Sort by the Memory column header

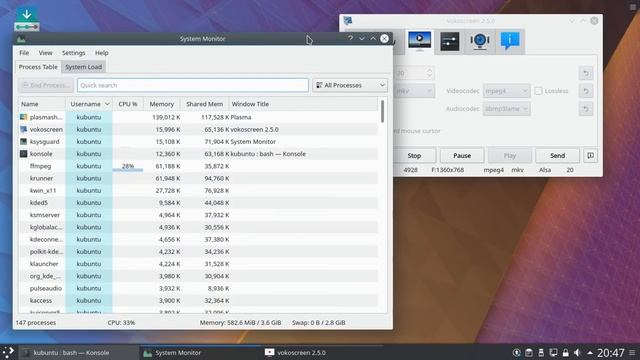pos(162,104)
